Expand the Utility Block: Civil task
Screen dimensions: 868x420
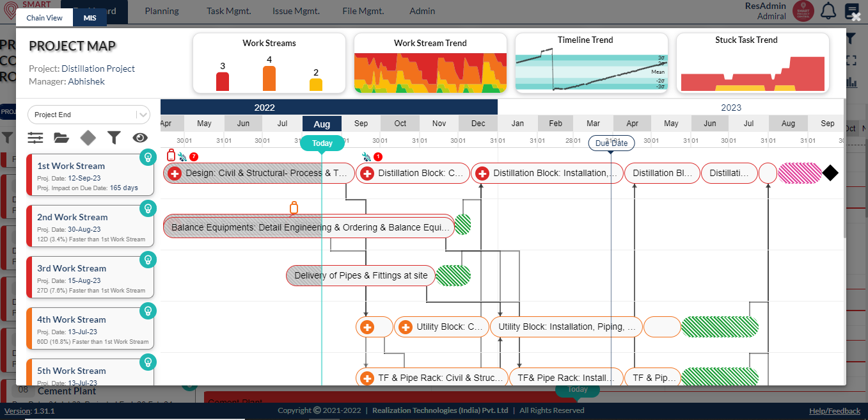pyautogui.click(x=406, y=327)
